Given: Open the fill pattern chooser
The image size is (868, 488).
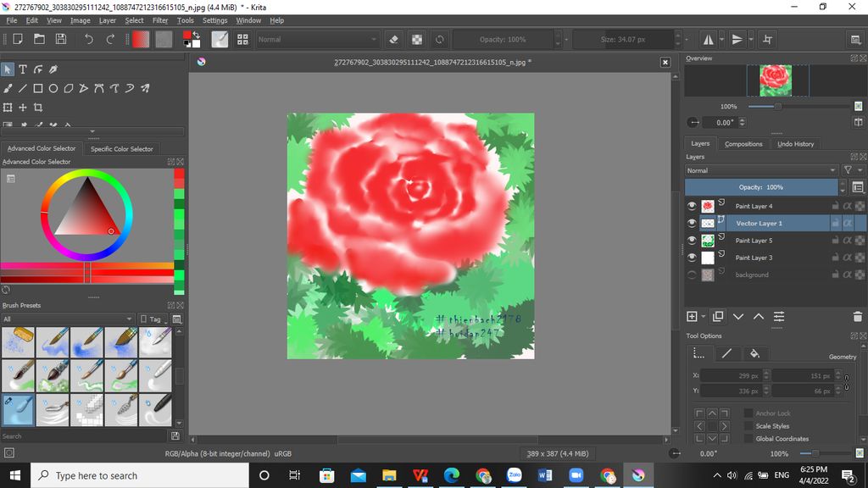Looking at the screenshot, I should point(164,39).
